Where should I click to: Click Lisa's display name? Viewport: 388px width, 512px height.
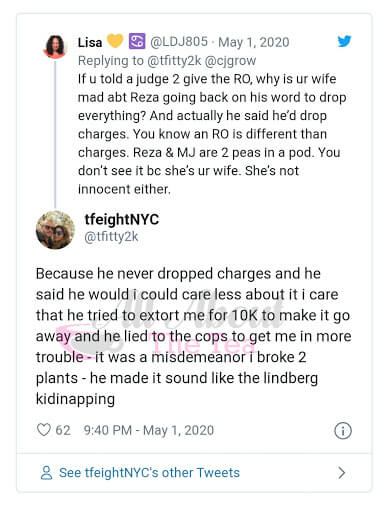[x=90, y=42]
